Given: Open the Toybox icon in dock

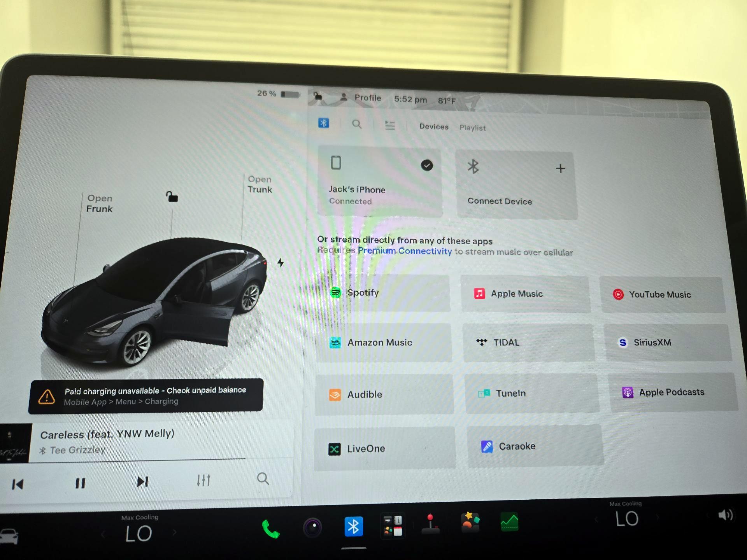Looking at the screenshot, I should point(470,522).
